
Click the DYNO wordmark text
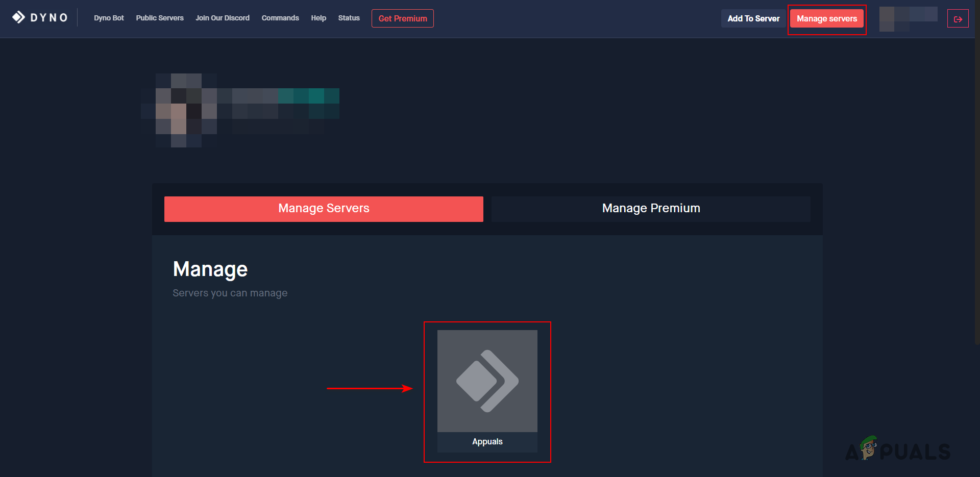(x=49, y=18)
